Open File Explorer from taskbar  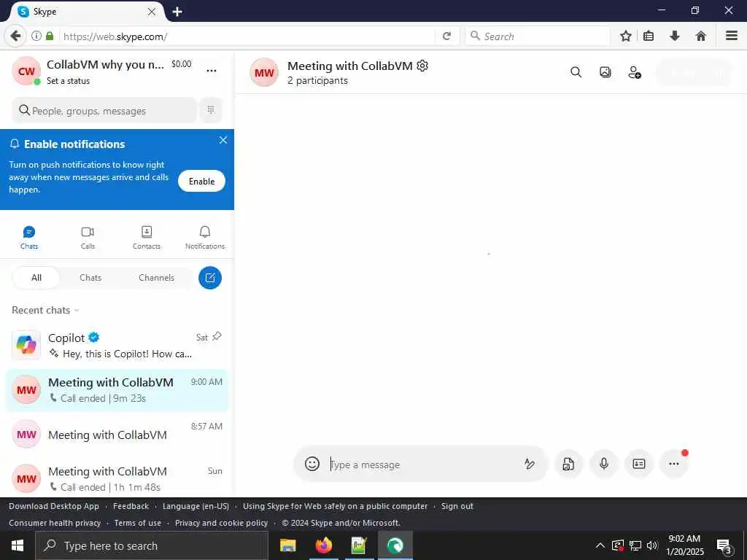coord(287,545)
